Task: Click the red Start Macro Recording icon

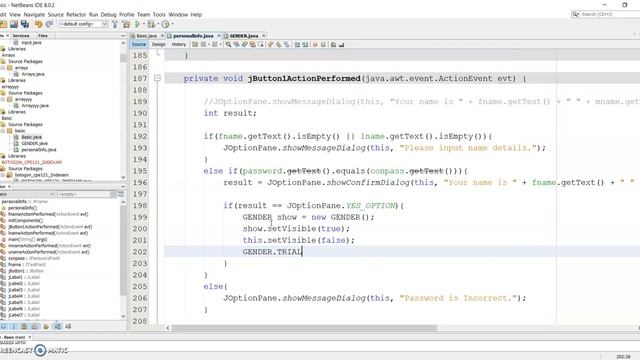Action: [315, 44]
